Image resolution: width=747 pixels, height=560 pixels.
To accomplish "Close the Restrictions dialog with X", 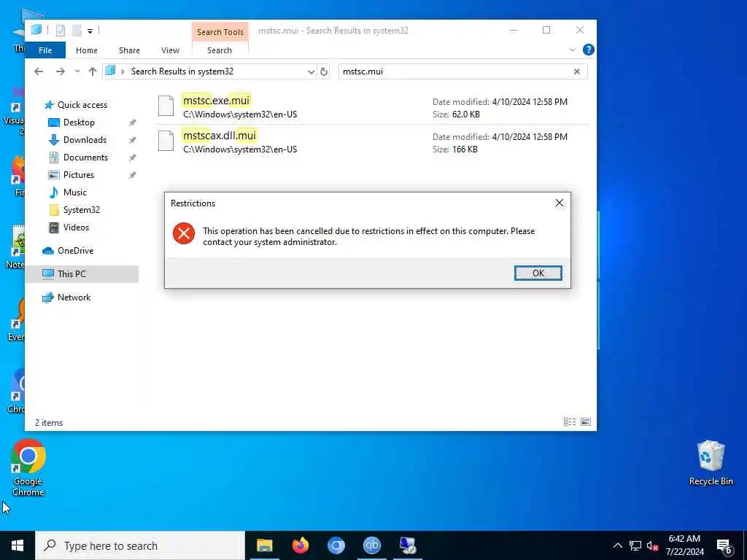I will coord(560,203).
